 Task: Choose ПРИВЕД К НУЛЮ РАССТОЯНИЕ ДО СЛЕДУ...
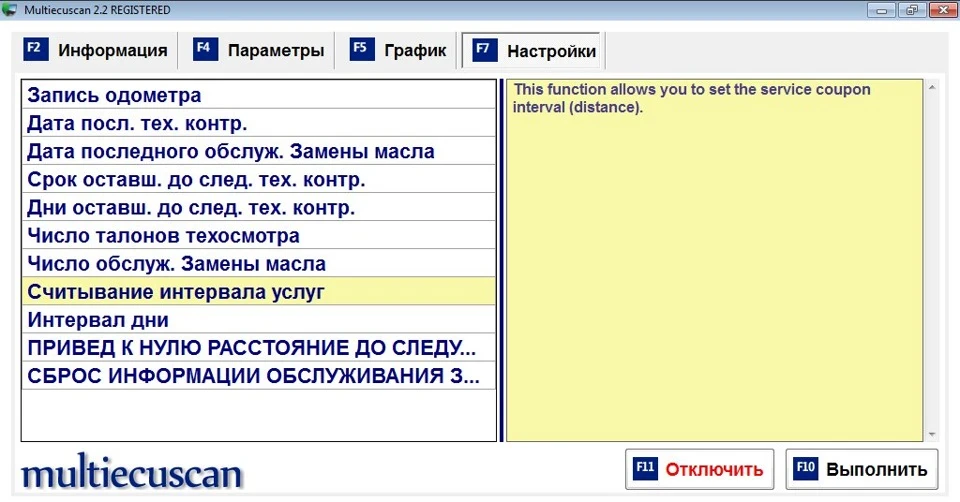258,348
